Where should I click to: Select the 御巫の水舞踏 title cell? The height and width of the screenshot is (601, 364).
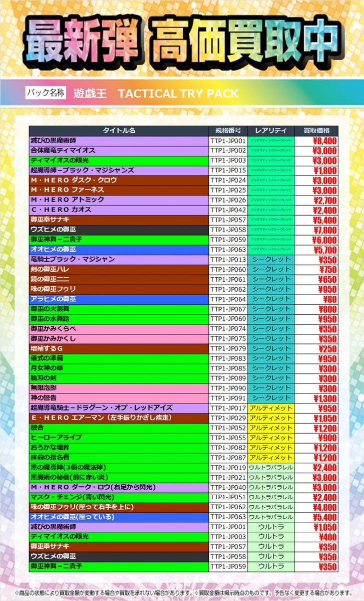119,319
